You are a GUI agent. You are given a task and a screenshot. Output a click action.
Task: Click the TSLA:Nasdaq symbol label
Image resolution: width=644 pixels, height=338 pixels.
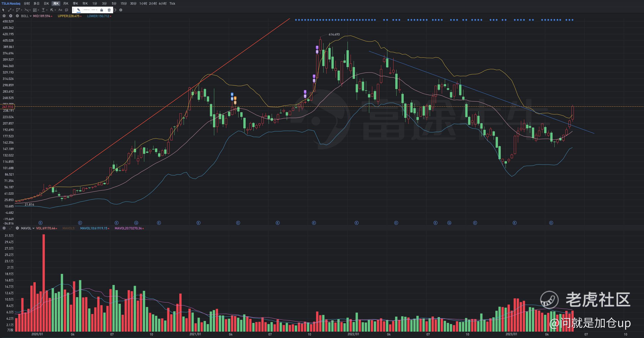pyautogui.click(x=11, y=4)
